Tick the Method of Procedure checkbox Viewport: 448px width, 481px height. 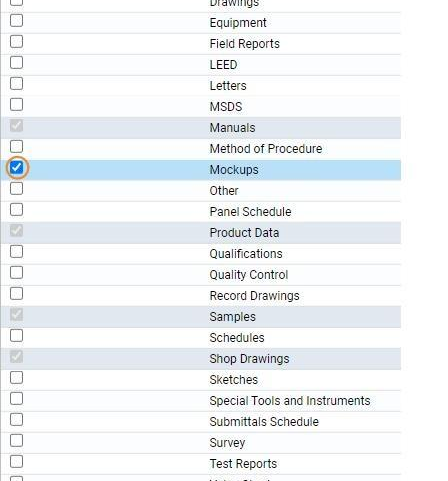pyautogui.click(x=16, y=147)
